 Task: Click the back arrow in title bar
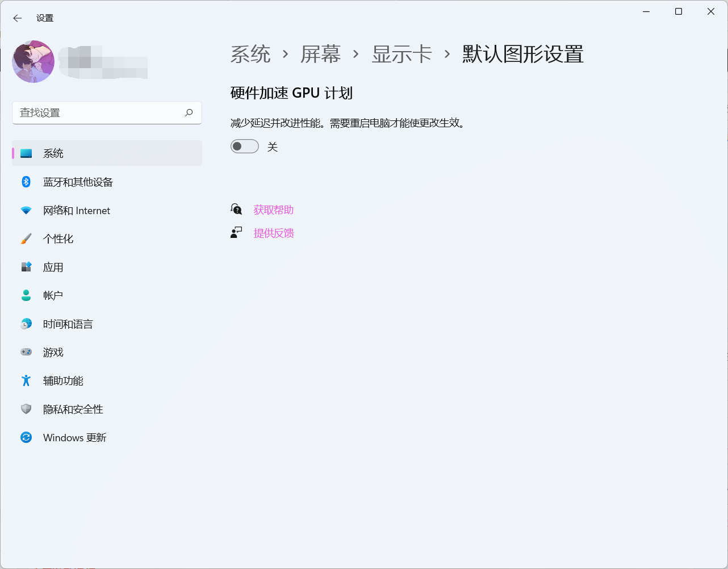coord(18,18)
